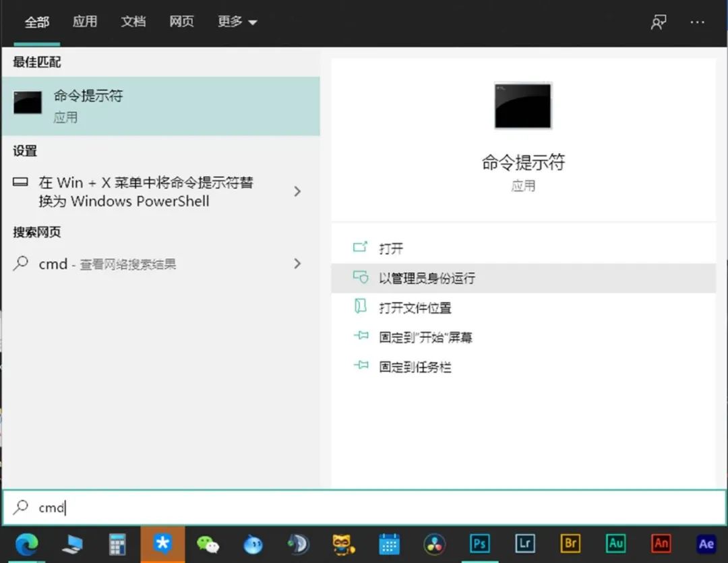
Task: Launch Photoshop from the taskbar
Action: point(479,544)
